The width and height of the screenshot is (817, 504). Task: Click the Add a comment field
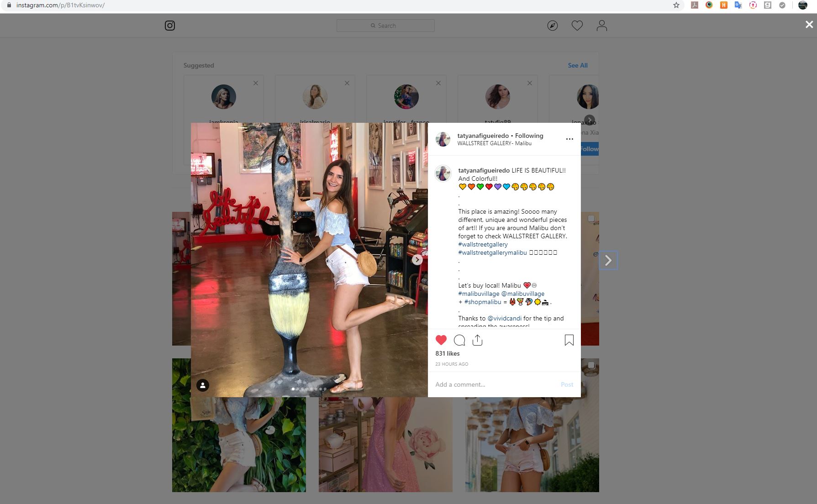(493, 384)
